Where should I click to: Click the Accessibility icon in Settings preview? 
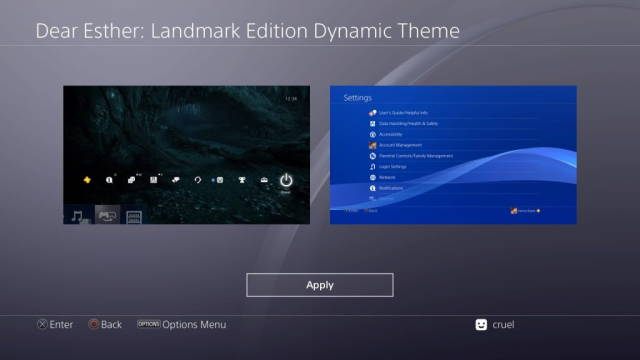(x=373, y=134)
